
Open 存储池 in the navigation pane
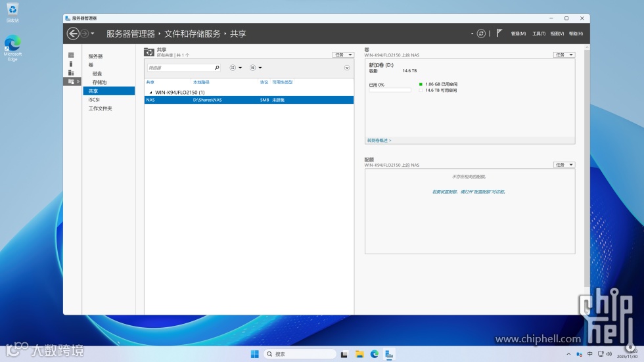tap(99, 82)
